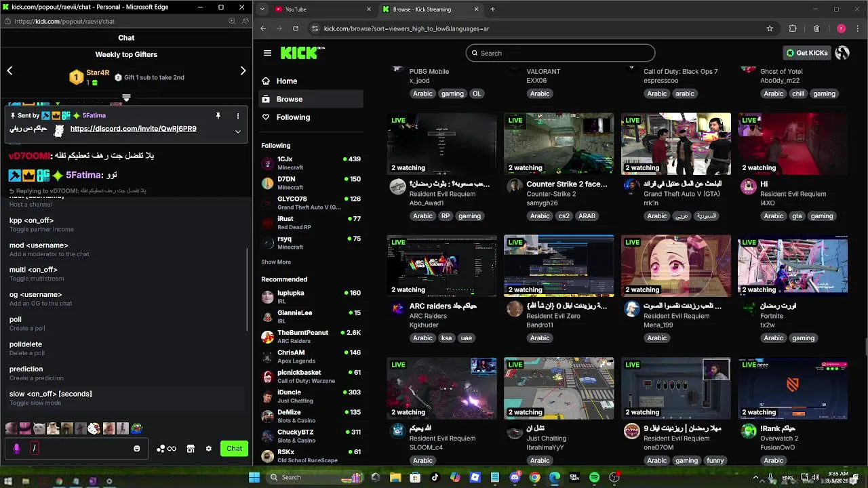This screenshot has height=488, width=868.
Task: Open chat settings gear icon
Action: click(x=209, y=449)
